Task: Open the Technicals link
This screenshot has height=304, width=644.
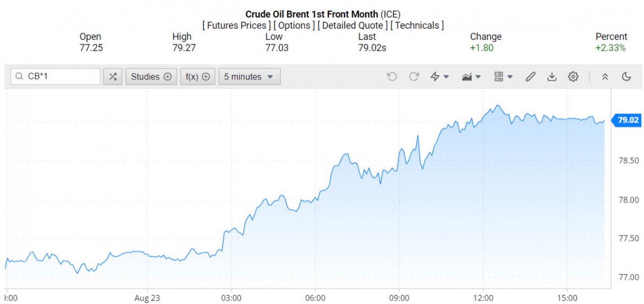Action: coord(417,25)
